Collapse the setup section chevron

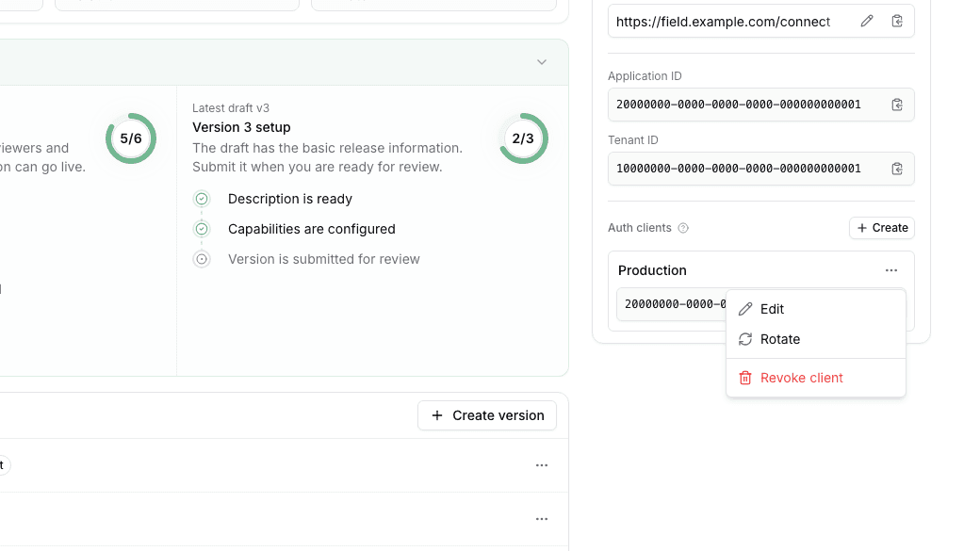pyautogui.click(x=542, y=62)
